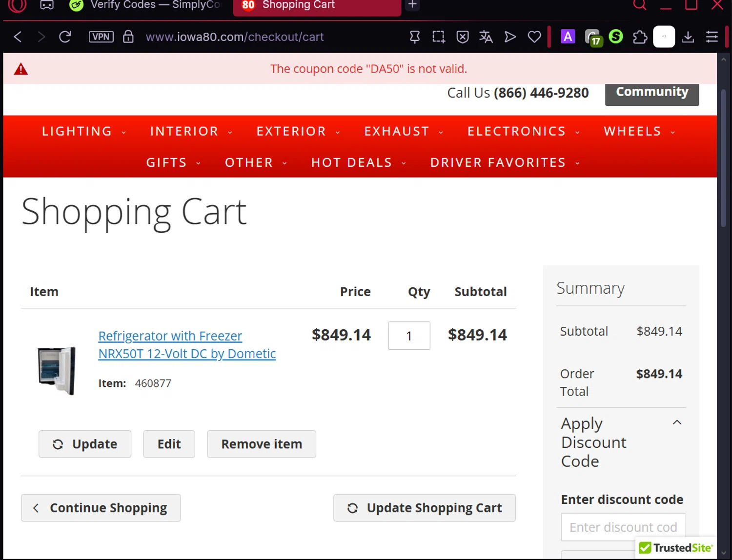This screenshot has width=732, height=560.
Task: Expand the Electronics dropdown chevron
Action: (578, 132)
